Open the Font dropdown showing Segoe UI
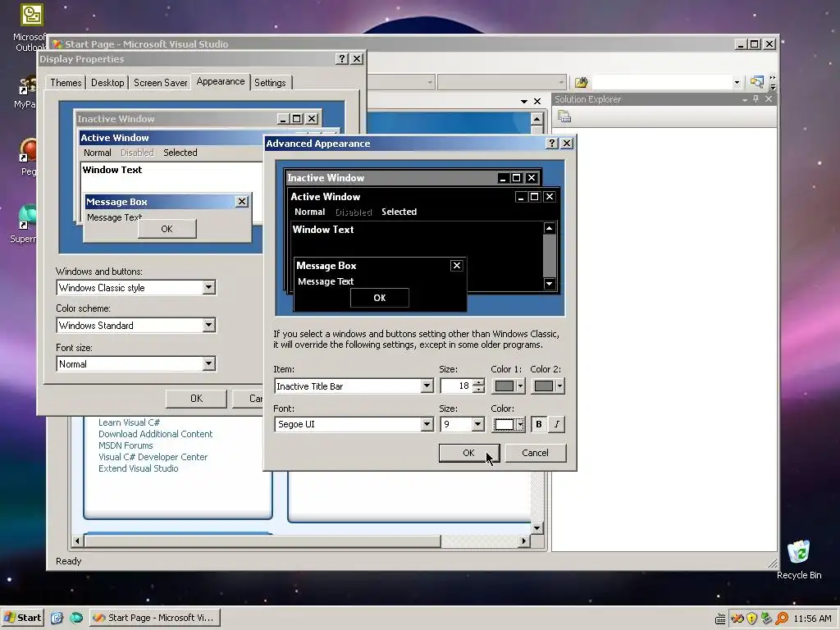 (427, 424)
